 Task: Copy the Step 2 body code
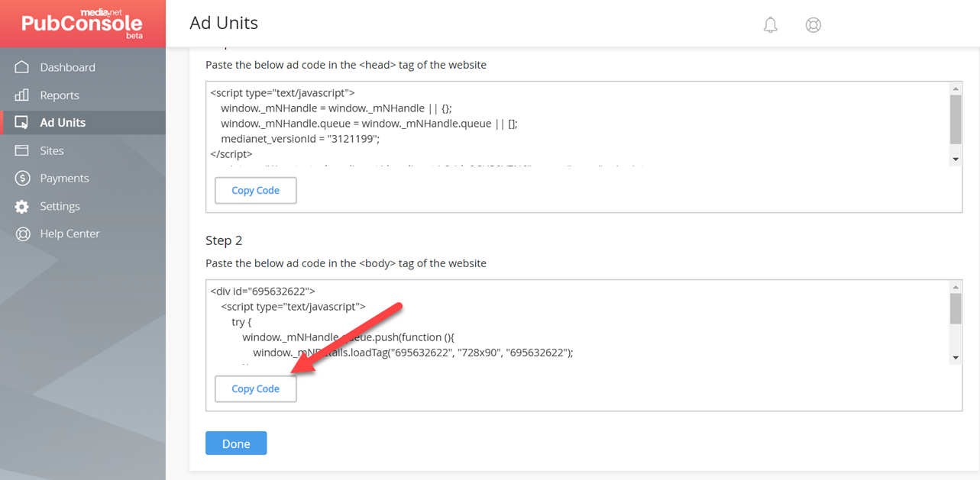tap(255, 388)
